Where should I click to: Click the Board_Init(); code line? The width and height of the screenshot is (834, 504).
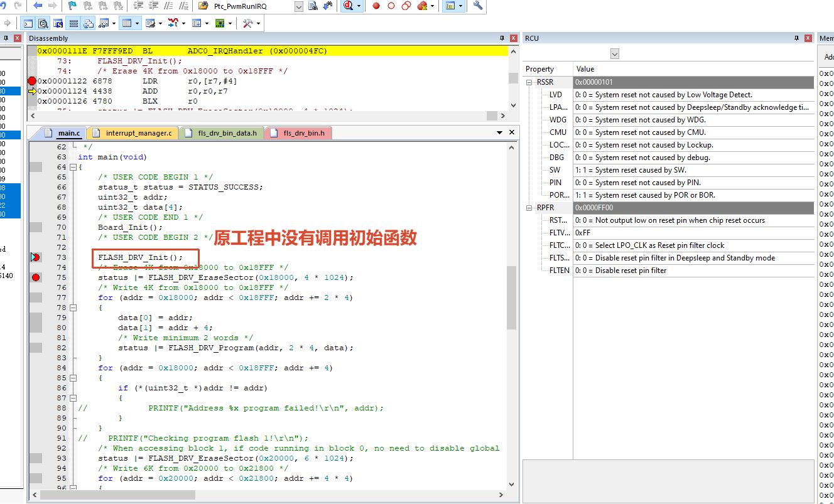click(x=131, y=227)
